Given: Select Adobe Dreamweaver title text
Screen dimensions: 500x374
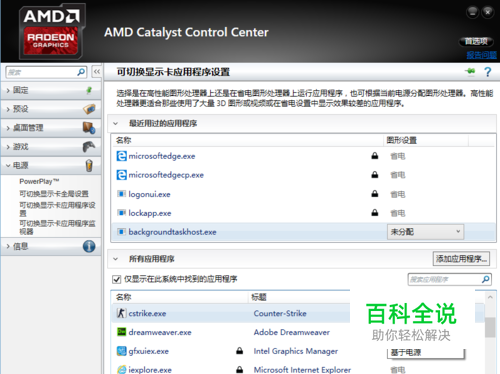Looking at the screenshot, I should [x=292, y=332].
